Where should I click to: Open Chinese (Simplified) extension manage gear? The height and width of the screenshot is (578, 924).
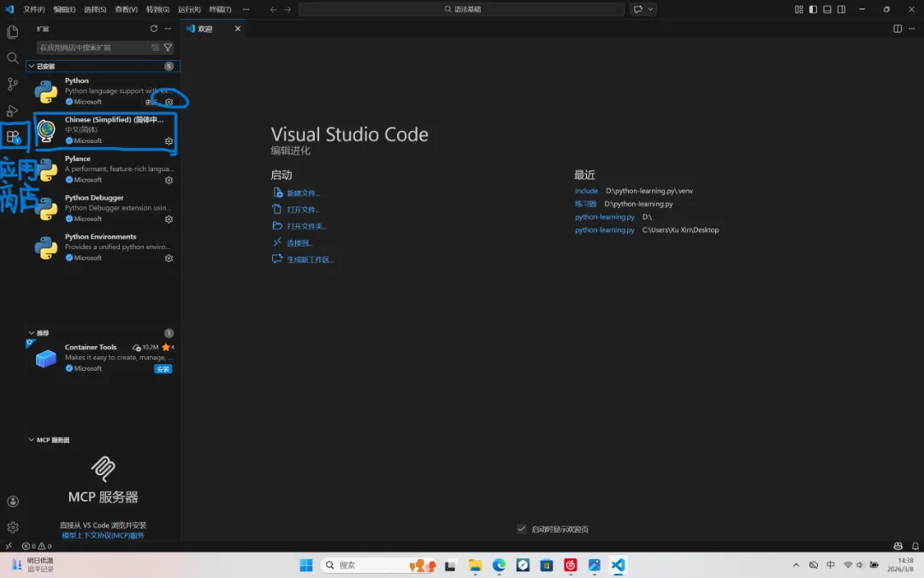click(x=169, y=141)
